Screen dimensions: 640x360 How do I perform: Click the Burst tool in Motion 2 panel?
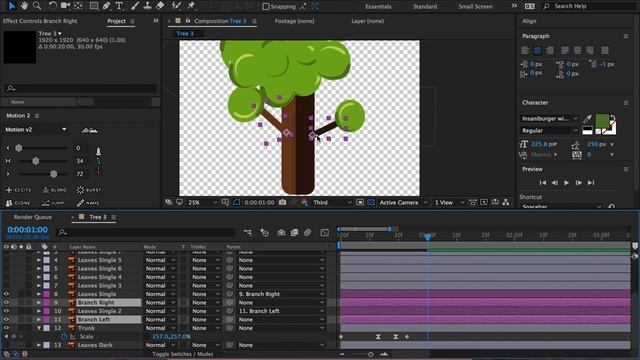(89, 190)
